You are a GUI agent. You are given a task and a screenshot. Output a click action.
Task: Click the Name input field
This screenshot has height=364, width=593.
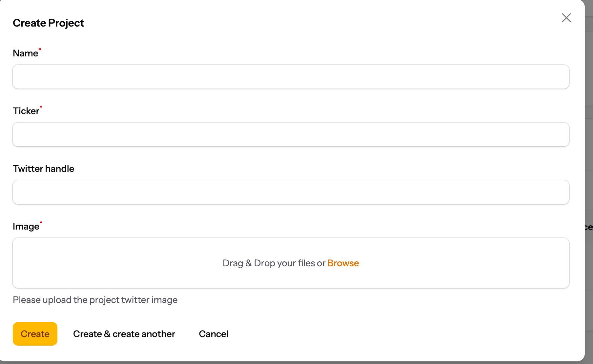[291, 77]
